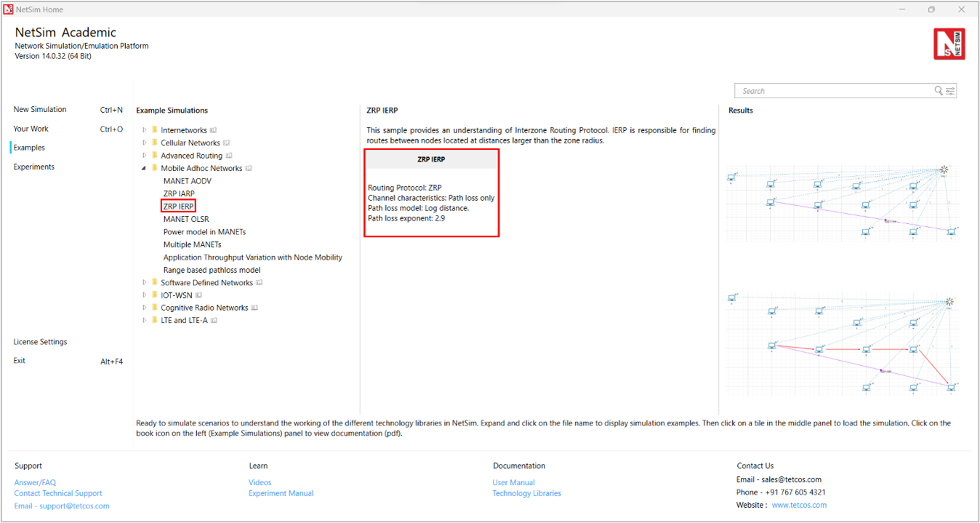
Task: Go to the Experiments section
Action: [34, 167]
